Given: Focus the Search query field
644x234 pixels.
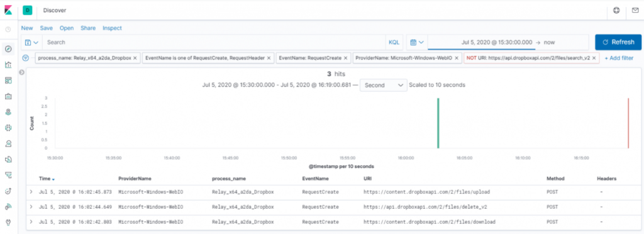Looking at the screenshot, I should click(x=214, y=42).
